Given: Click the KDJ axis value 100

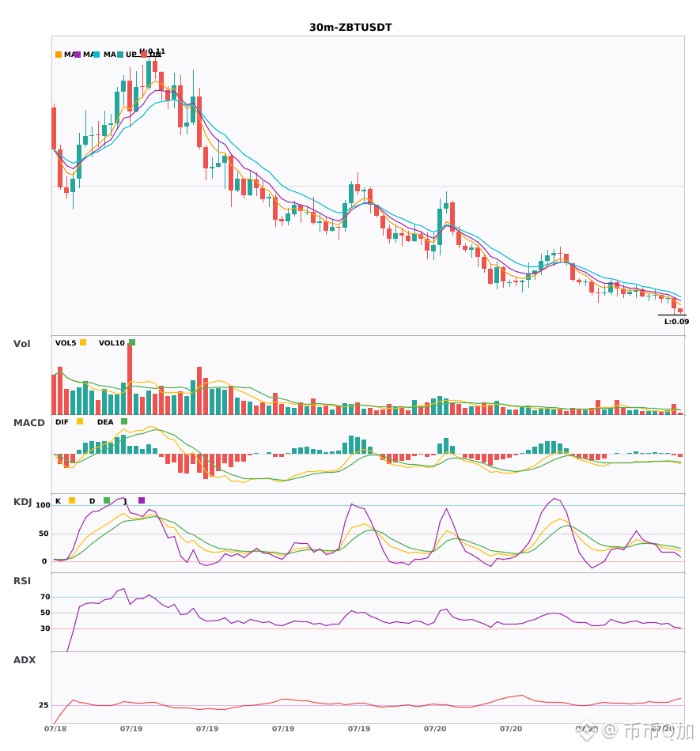Looking at the screenshot, I should tap(44, 505).
